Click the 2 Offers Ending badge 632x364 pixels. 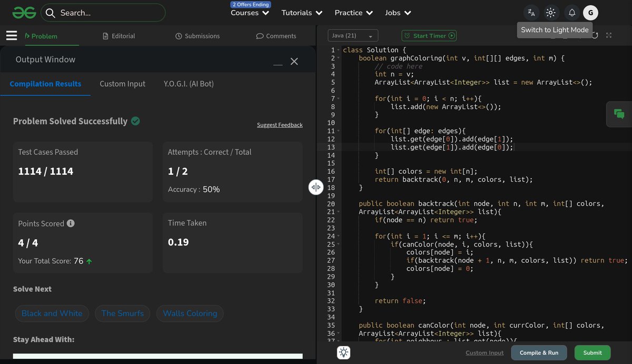pos(251,4)
